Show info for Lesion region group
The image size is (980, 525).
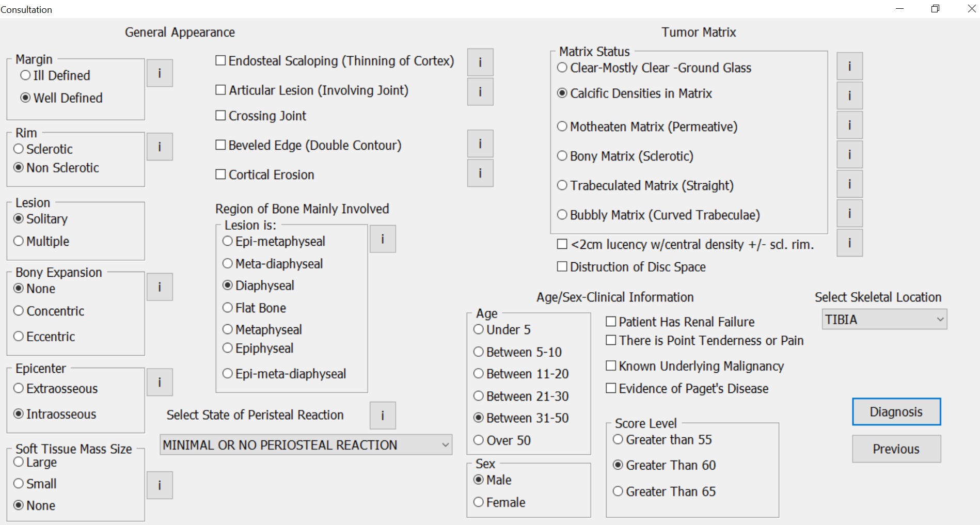click(383, 239)
